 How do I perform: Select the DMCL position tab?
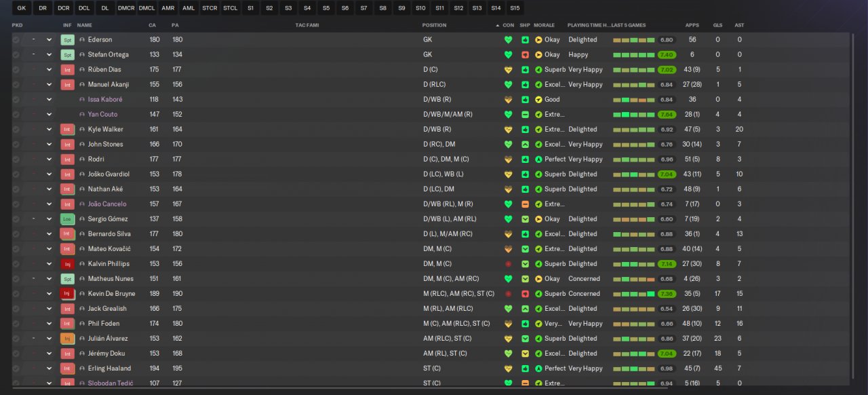146,8
